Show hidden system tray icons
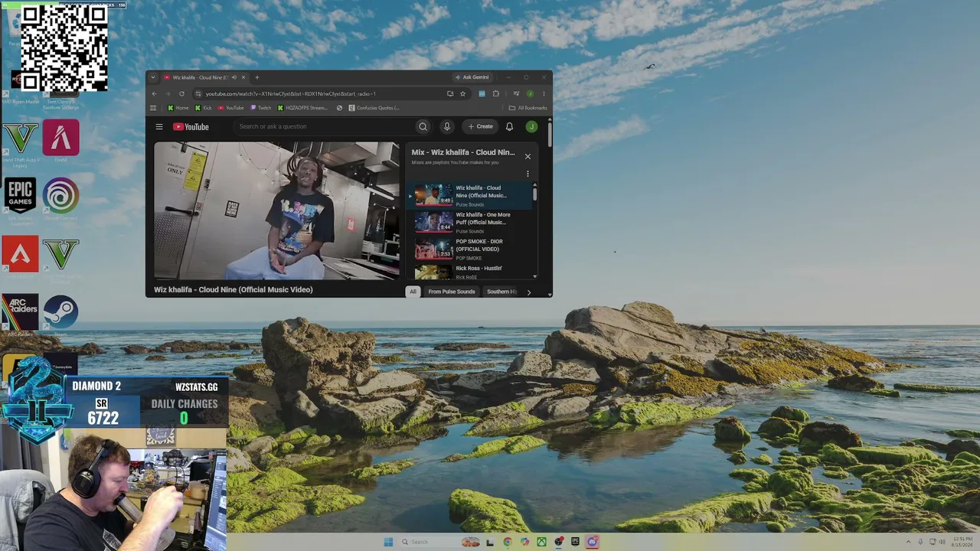This screenshot has width=980, height=551. [x=909, y=542]
